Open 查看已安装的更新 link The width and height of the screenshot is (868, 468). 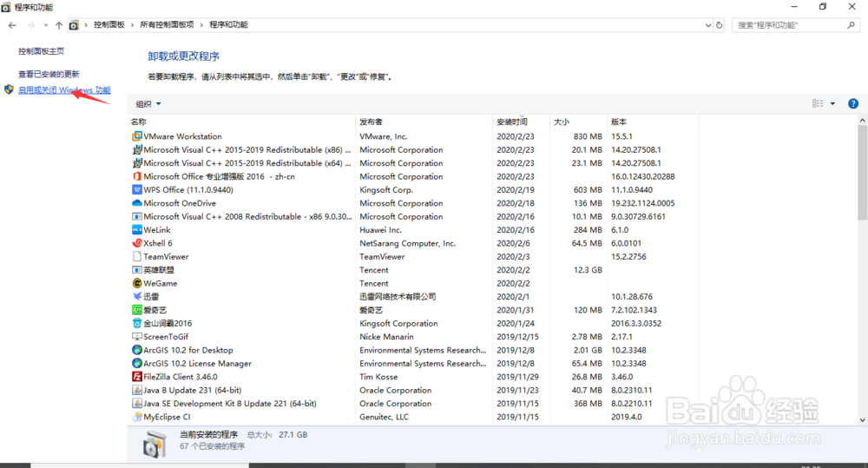click(49, 74)
